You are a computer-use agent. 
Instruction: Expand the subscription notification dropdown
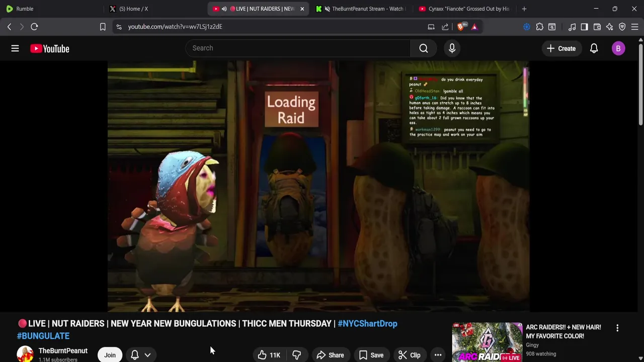[141, 355]
